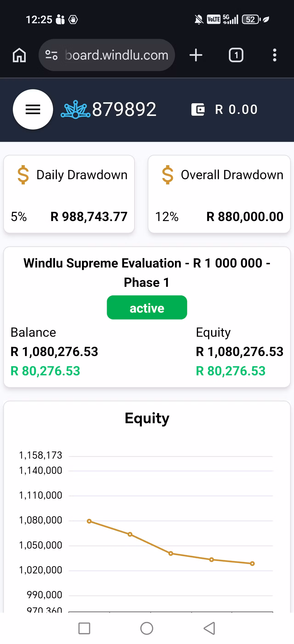Tap the board.windlu.com address bar

107,55
